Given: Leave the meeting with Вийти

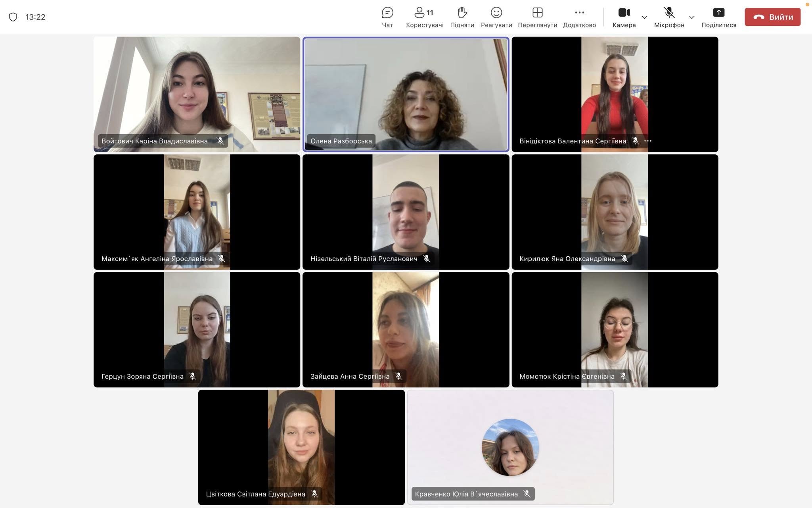Looking at the screenshot, I should (x=772, y=17).
